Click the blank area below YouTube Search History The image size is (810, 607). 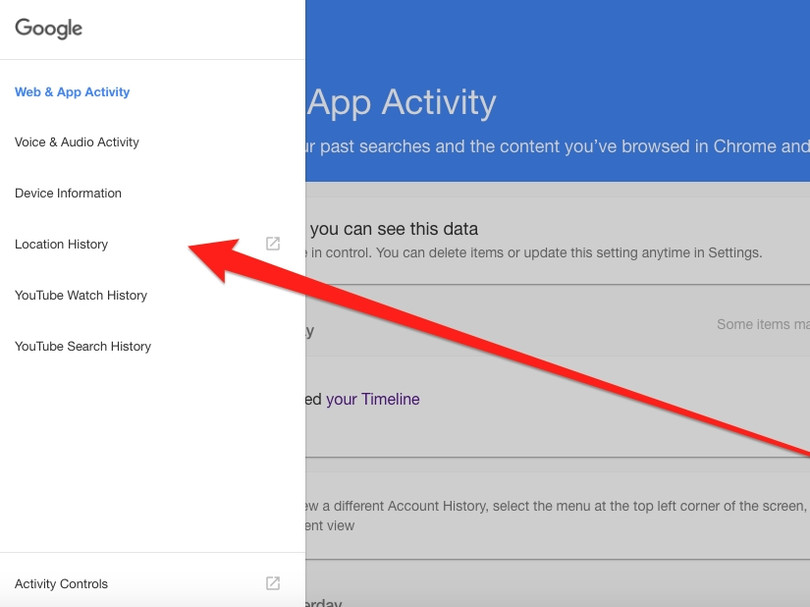coord(150,450)
